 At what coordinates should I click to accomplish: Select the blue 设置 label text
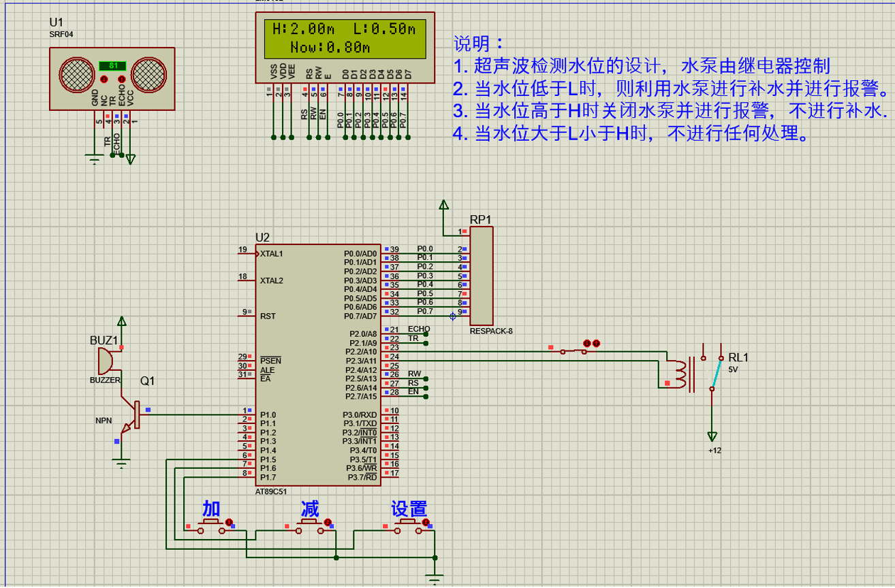(409, 508)
